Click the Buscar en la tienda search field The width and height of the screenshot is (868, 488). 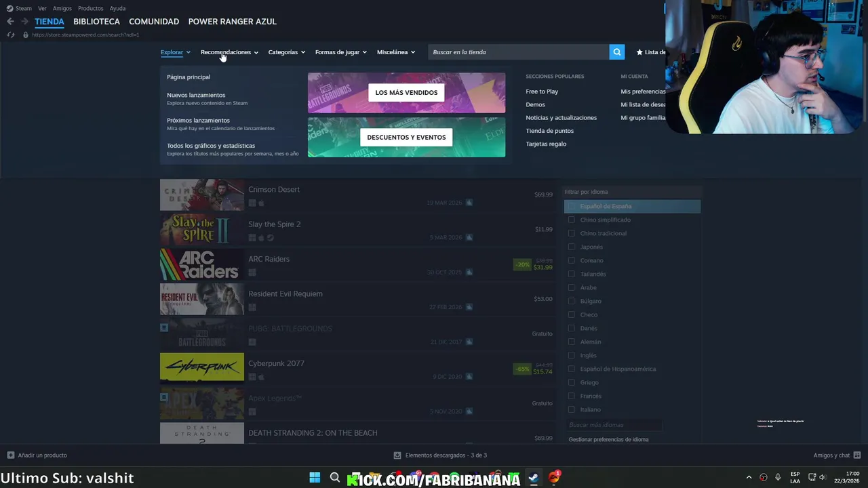coord(519,52)
